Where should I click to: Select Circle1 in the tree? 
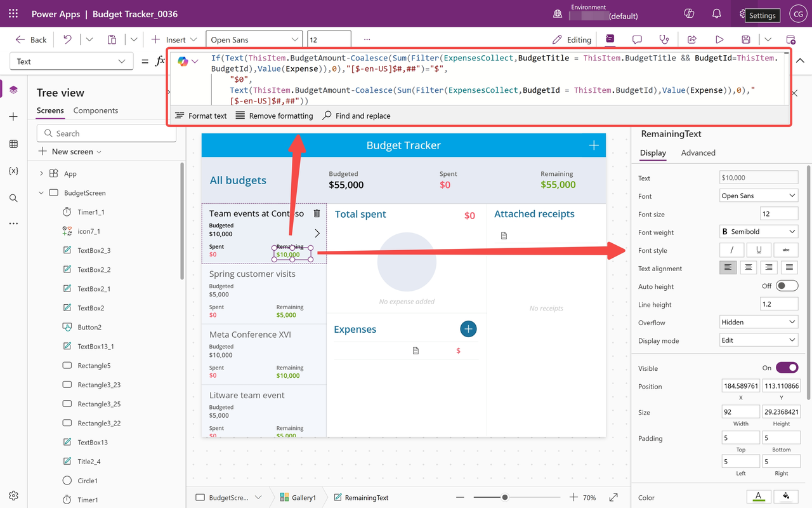tap(88, 481)
